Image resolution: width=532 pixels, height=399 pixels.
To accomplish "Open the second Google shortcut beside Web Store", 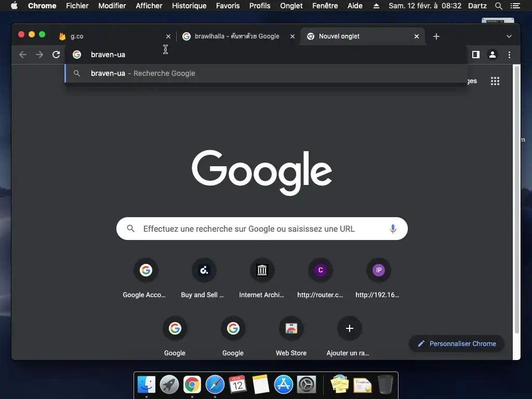I will point(233,337).
